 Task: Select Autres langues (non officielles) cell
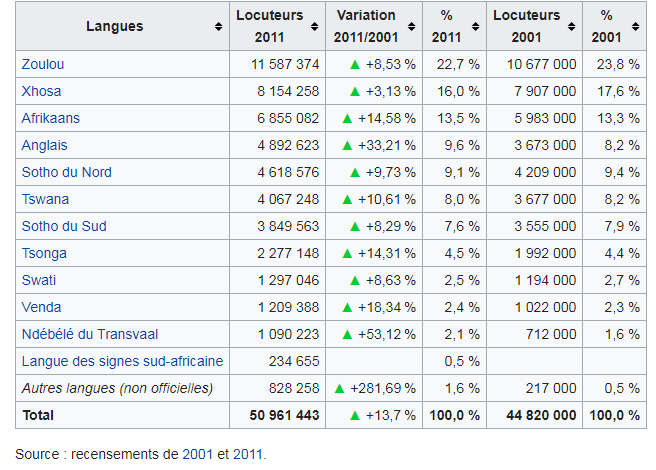[x=122, y=388]
